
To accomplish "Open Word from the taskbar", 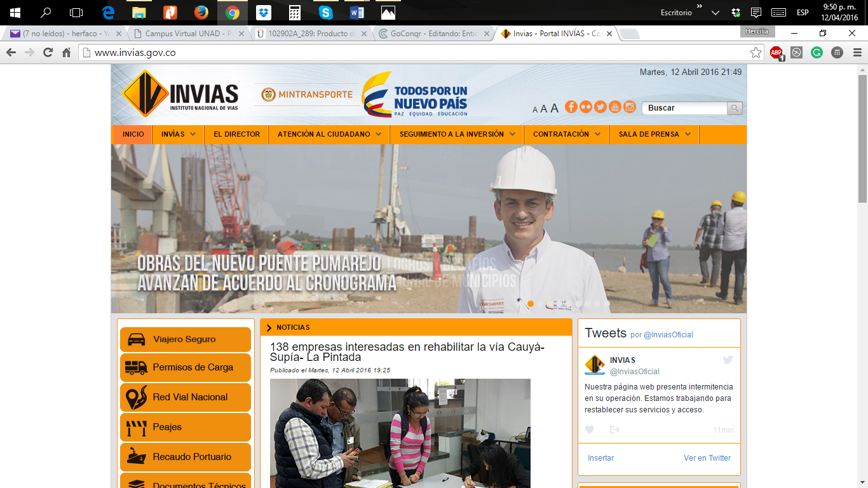I will tap(357, 12).
